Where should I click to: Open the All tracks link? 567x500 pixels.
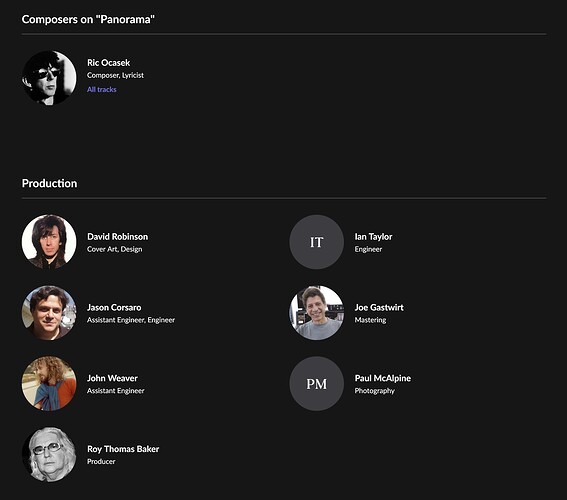[102, 89]
